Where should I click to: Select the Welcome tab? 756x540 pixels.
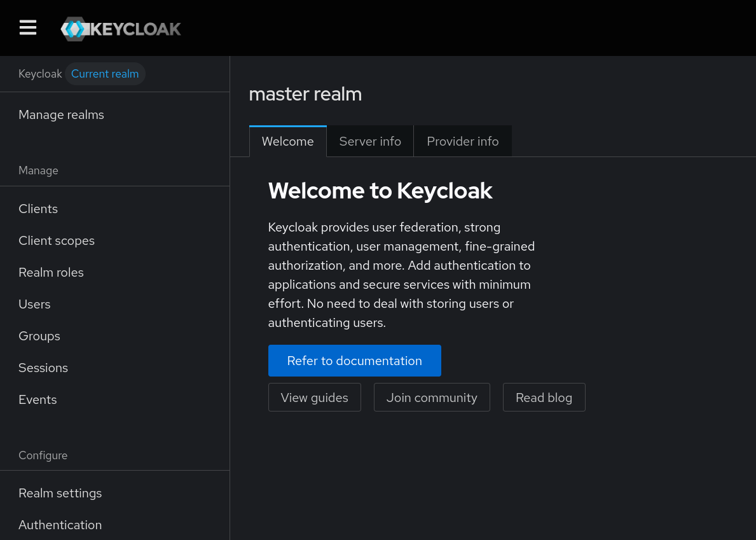[x=288, y=141]
